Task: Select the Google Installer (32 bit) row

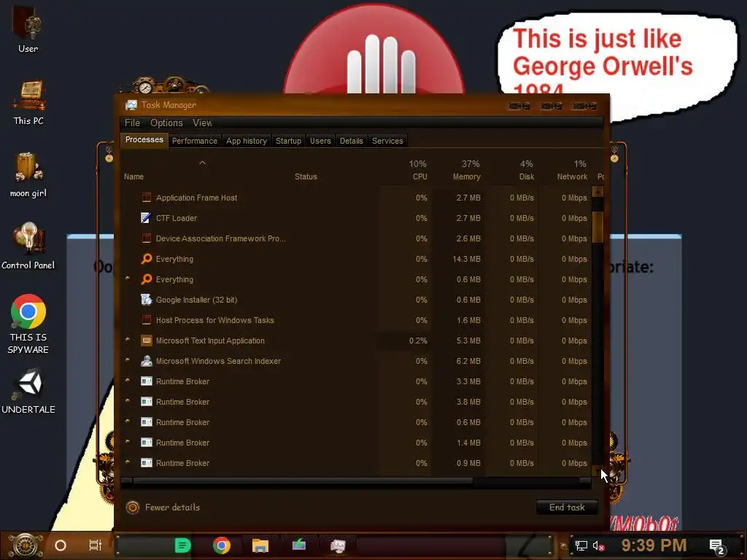Action: (x=355, y=300)
